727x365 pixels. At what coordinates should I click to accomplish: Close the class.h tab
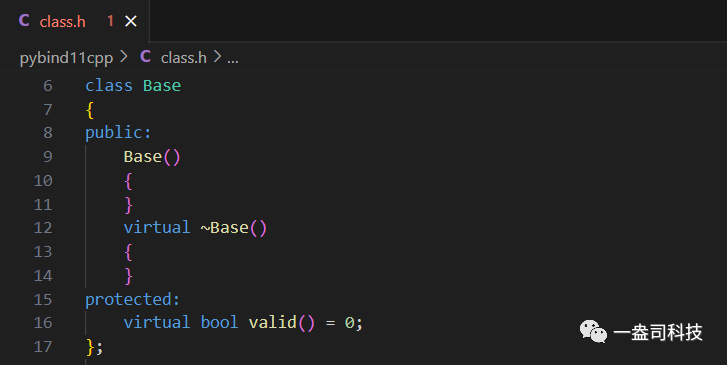pyautogui.click(x=131, y=21)
